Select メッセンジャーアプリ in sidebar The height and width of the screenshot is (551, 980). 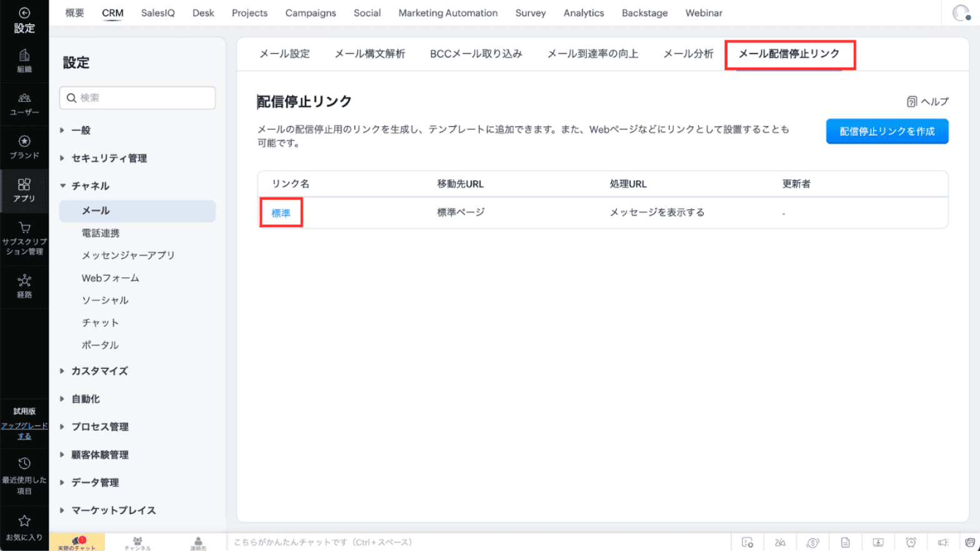[x=128, y=256]
